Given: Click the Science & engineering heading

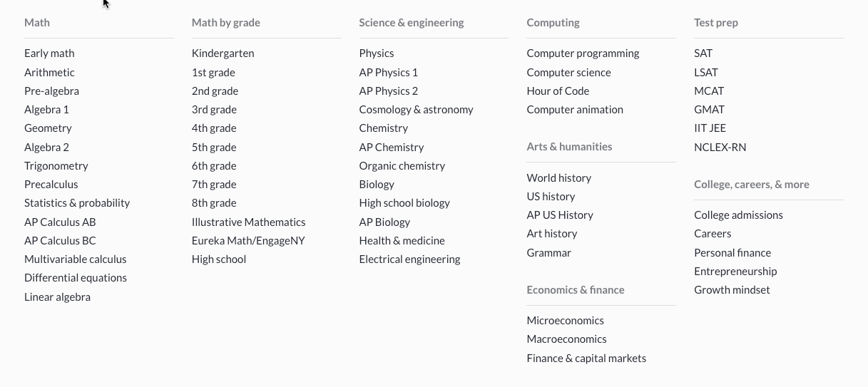Looking at the screenshot, I should coord(412,23).
